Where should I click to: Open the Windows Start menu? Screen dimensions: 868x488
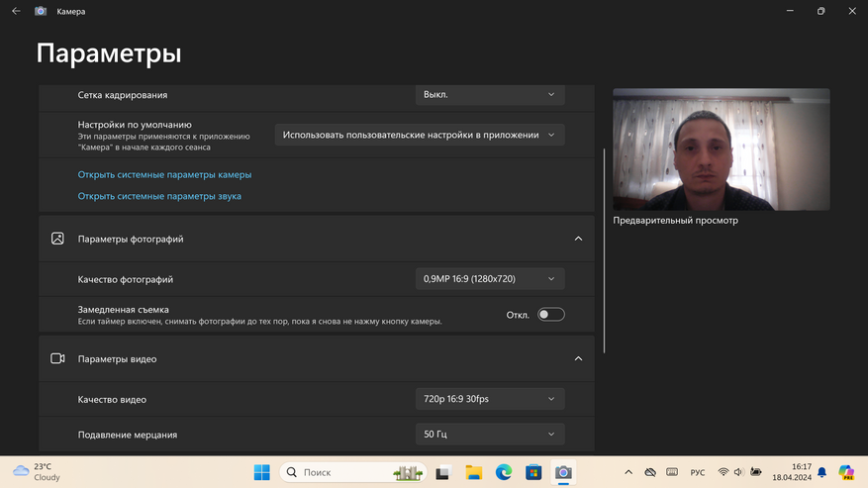261,472
